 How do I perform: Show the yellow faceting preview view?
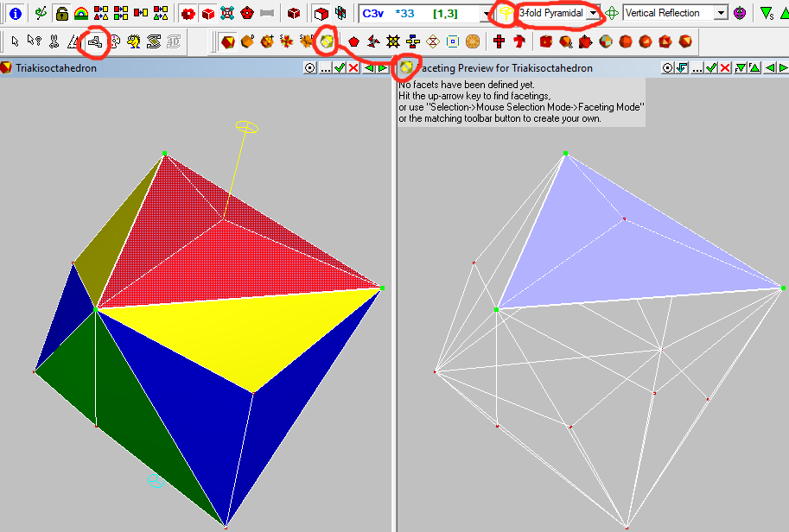coord(326,41)
